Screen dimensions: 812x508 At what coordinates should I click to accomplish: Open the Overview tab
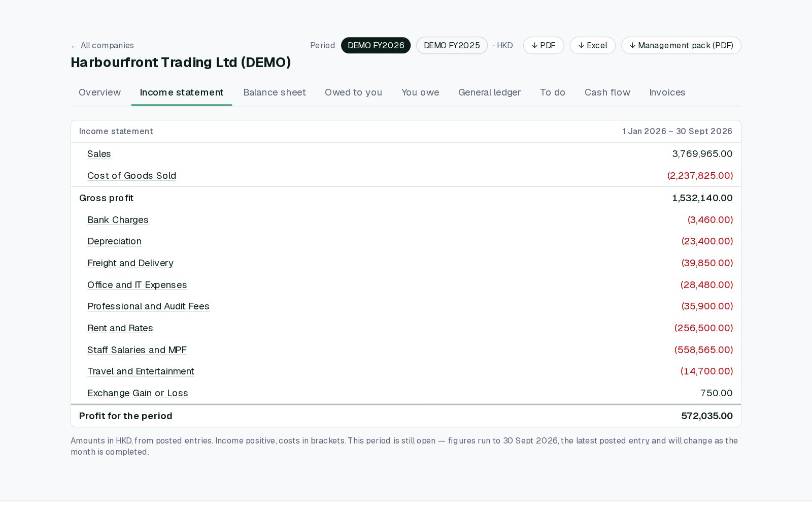(x=99, y=92)
